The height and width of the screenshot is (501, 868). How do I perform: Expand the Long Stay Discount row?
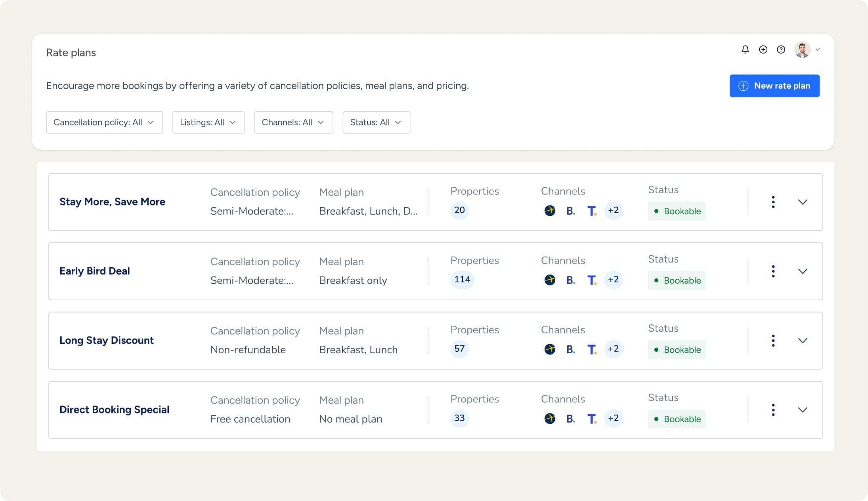(802, 341)
